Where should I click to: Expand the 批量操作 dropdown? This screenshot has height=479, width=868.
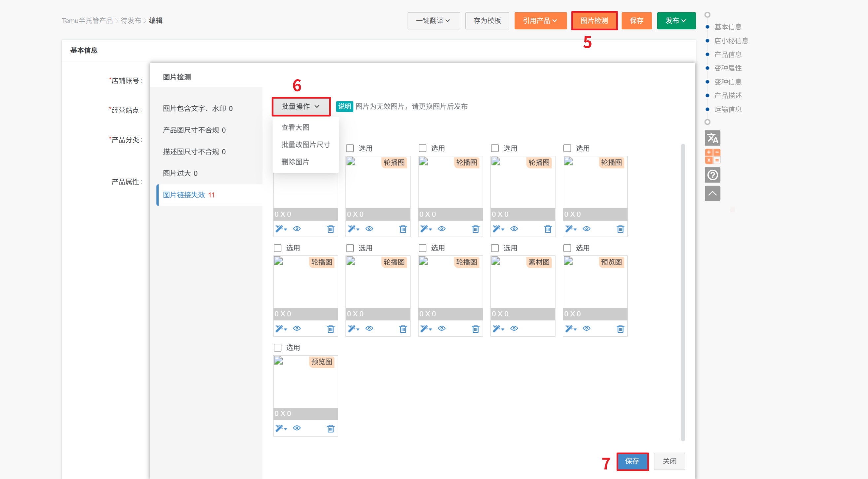301,107
